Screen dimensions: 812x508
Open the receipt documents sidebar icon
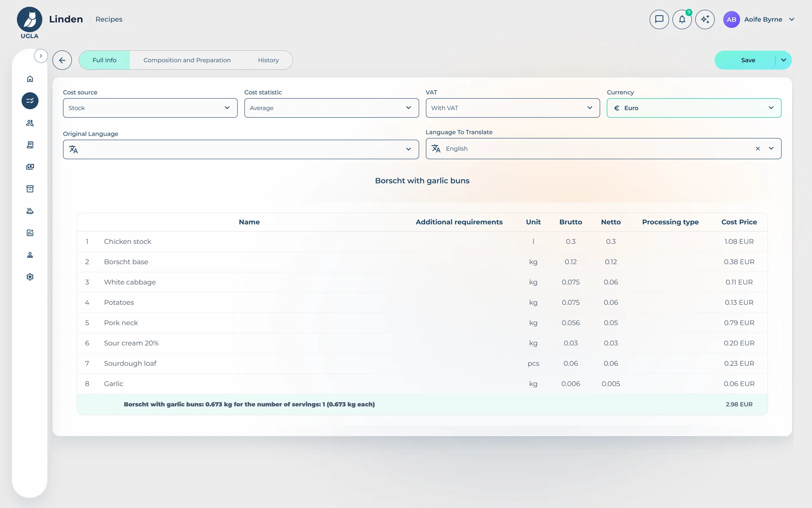pos(30,145)
